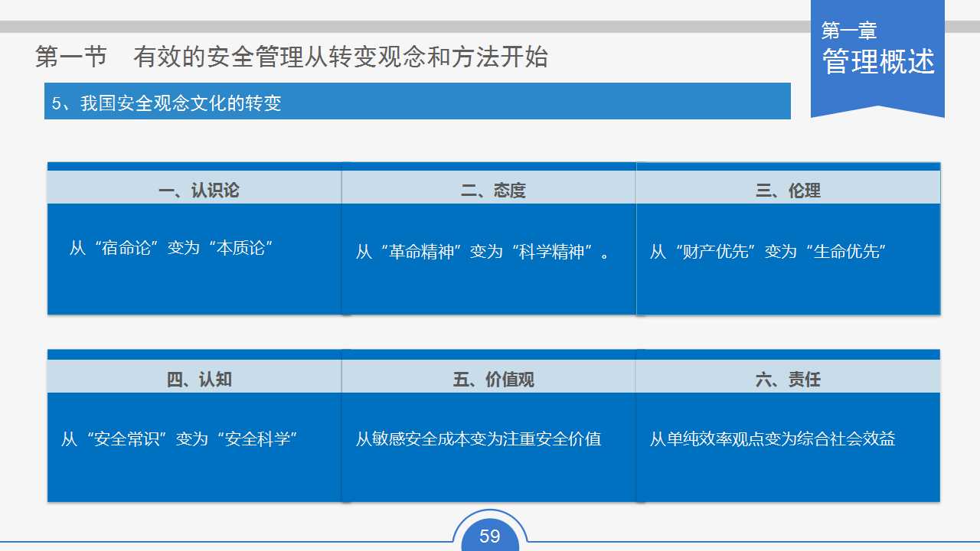This screenshot has width=980, height=551.
Task: Click the 管理概述 chapter banner text
Action: click(879, 62)
